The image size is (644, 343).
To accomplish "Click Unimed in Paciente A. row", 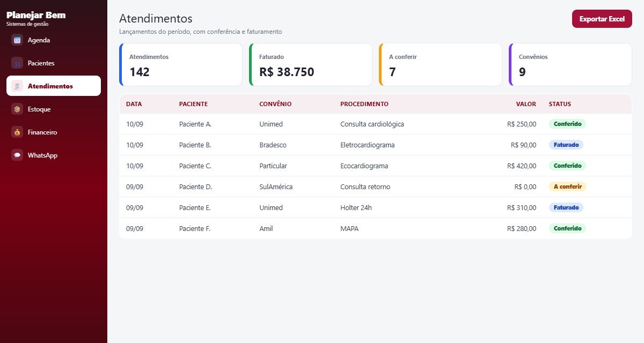I will point(271,124).
